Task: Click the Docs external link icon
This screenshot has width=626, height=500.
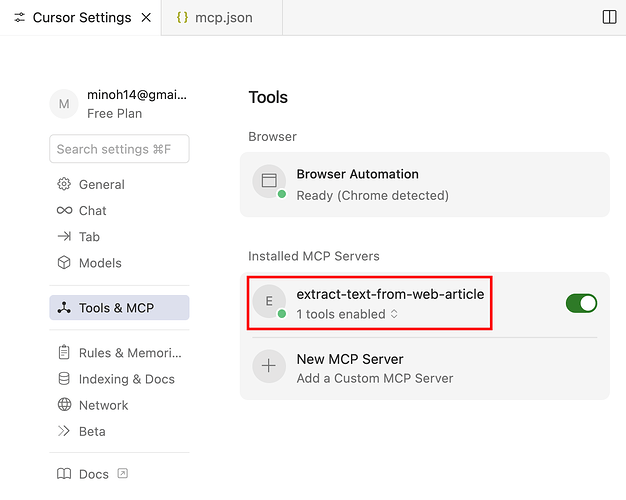Action: [x=122, y=473]
